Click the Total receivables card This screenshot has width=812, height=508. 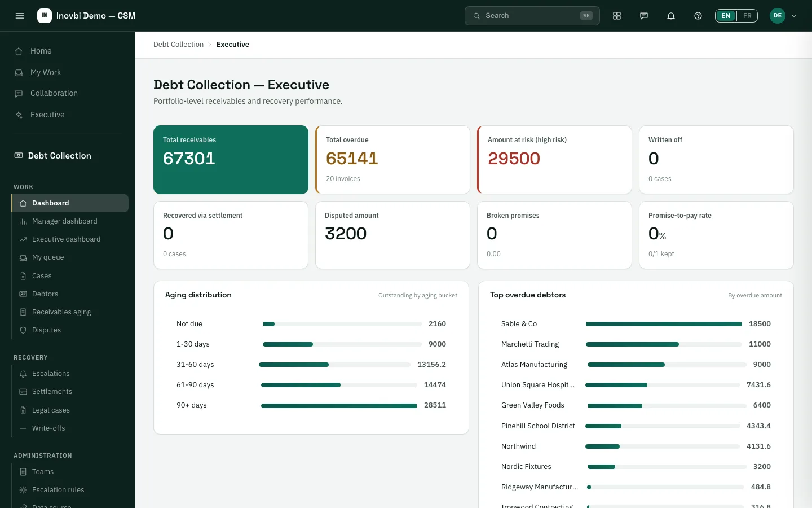pyautogui.click(x=231, y=160)
